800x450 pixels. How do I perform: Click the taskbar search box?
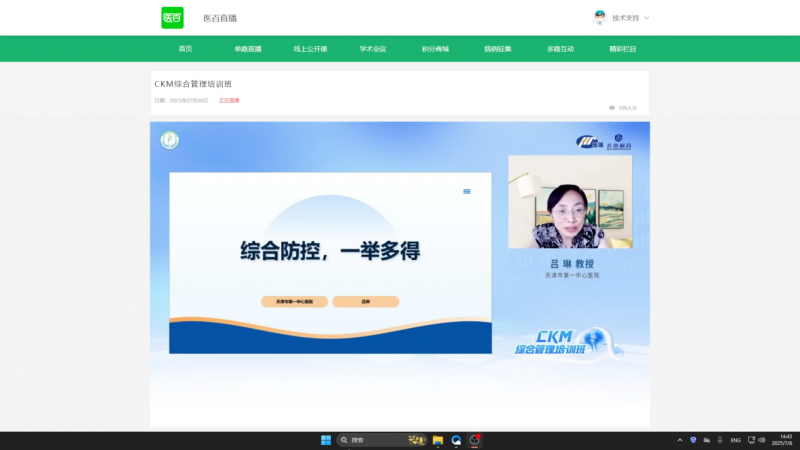[x=370, y=440]
